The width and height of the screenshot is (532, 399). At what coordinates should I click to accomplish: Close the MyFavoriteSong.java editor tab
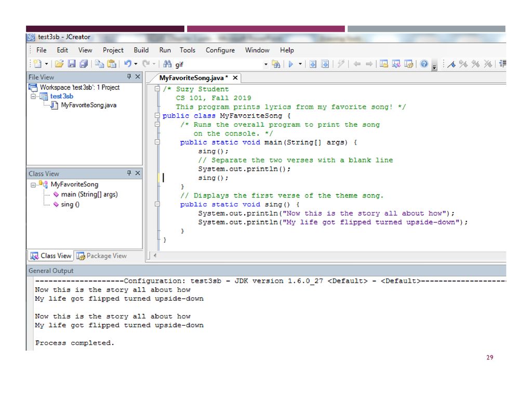pyautogui.click(x=235, y=78)
